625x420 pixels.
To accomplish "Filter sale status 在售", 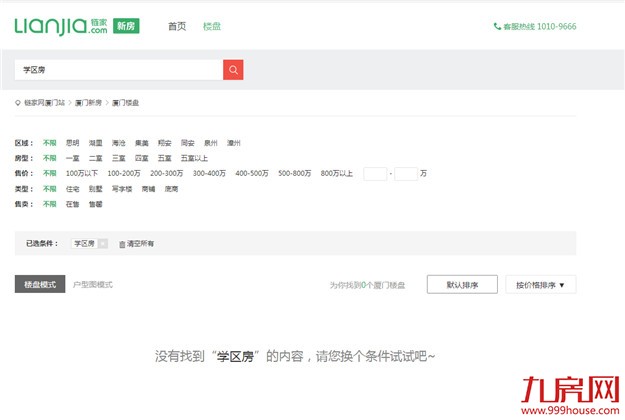I will [73, 204].
